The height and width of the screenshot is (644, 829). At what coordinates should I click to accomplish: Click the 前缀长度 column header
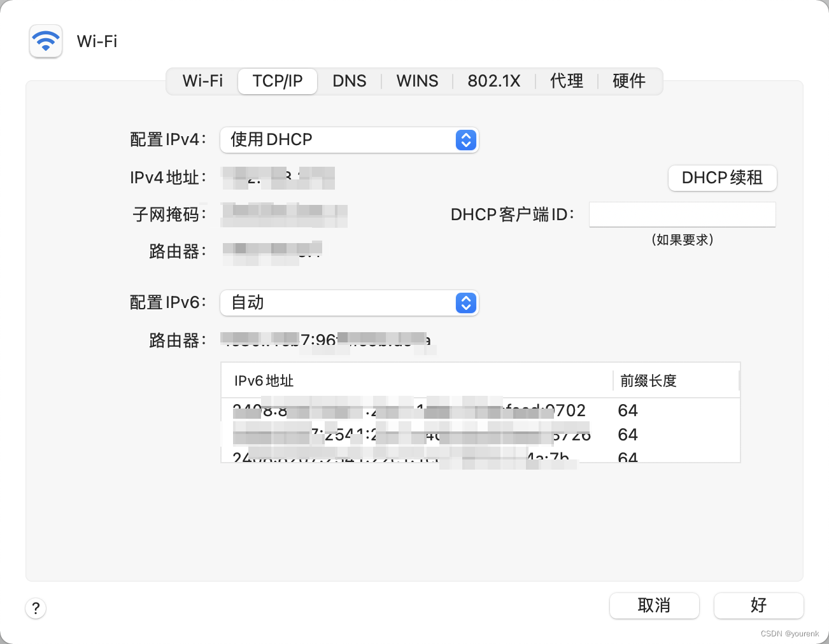[676, 381]
